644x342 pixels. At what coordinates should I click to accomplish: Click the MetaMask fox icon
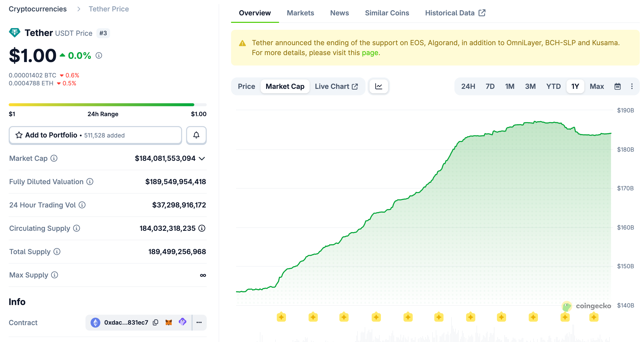[x=169, y=322]
